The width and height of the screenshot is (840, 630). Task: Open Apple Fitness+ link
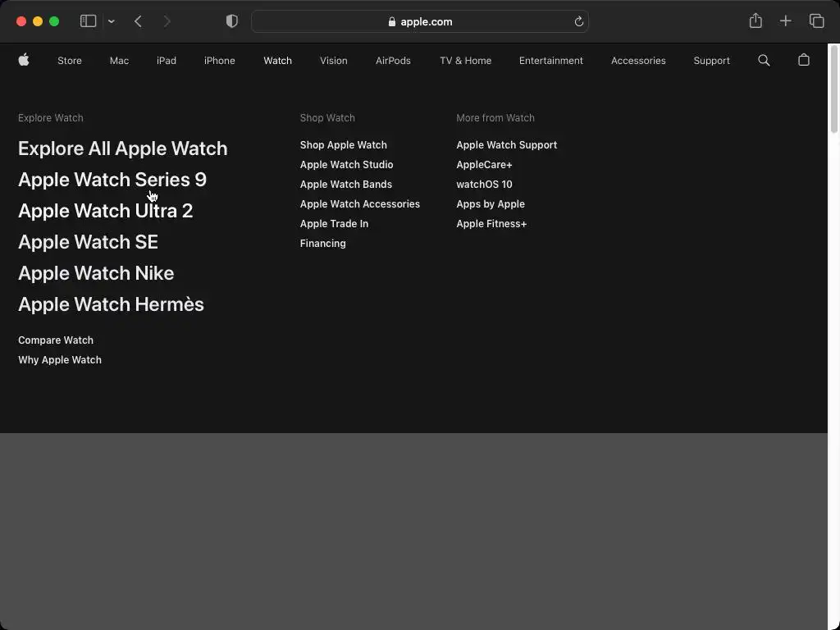point(492,224)
